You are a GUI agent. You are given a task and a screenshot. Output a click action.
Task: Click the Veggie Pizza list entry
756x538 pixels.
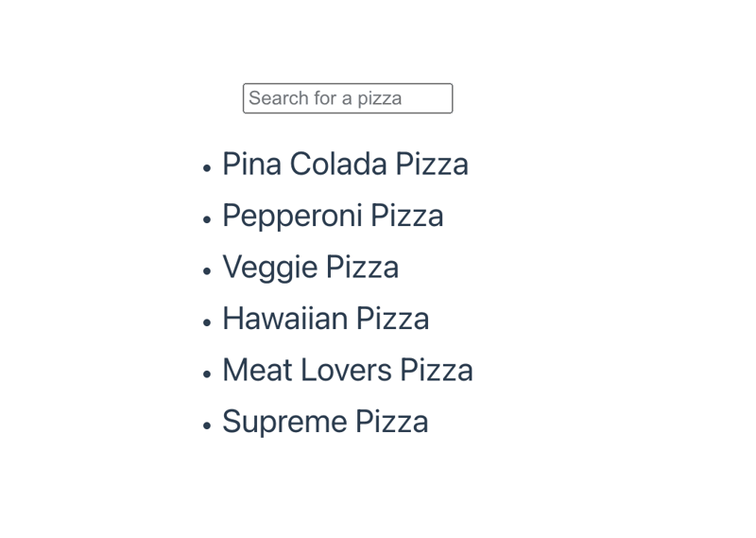pyautogui.click(x=310, y=268)
